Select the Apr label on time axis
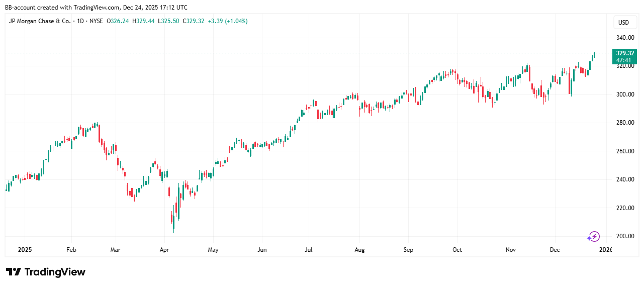This screenshot has height=287, width=644. (164, 249)
